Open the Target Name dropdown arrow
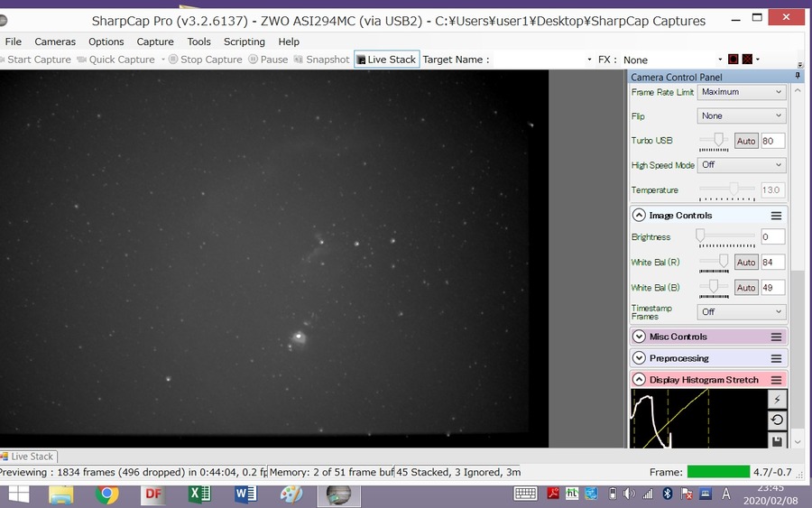The image size is (812, 508). point(589,60)
